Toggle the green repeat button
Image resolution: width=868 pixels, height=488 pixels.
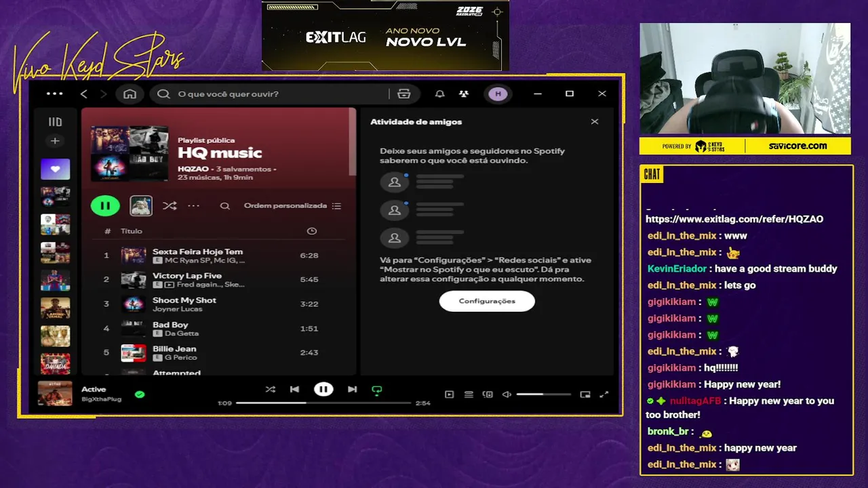pos(376,390)
